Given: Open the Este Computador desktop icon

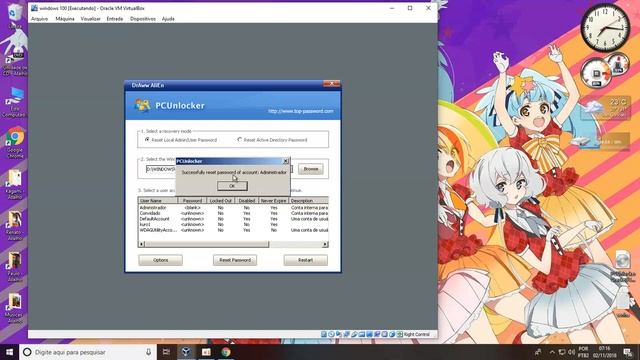Looking at the screenshot, I should coord(14,102).
